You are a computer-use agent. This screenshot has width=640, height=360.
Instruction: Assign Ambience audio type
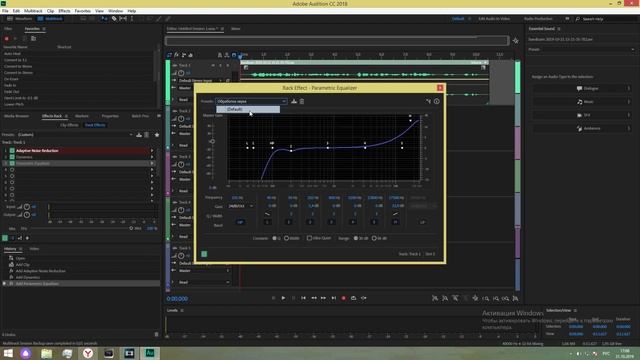point(582,128)
